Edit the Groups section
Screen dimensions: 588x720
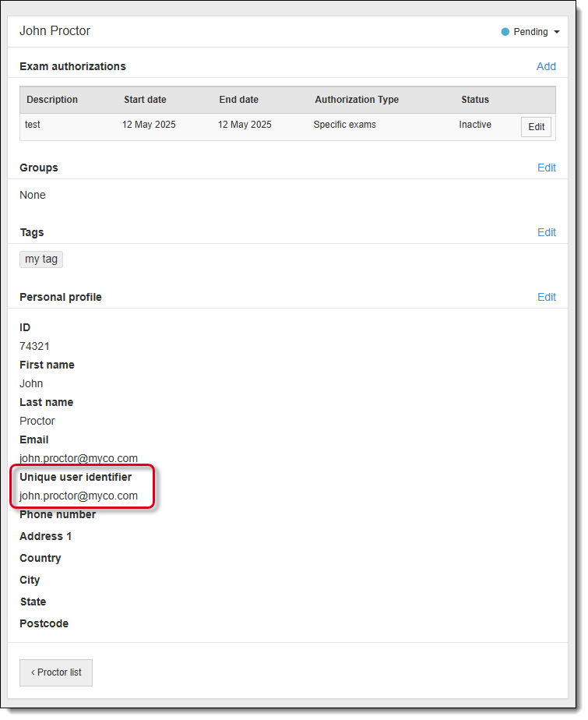(546, 168)
